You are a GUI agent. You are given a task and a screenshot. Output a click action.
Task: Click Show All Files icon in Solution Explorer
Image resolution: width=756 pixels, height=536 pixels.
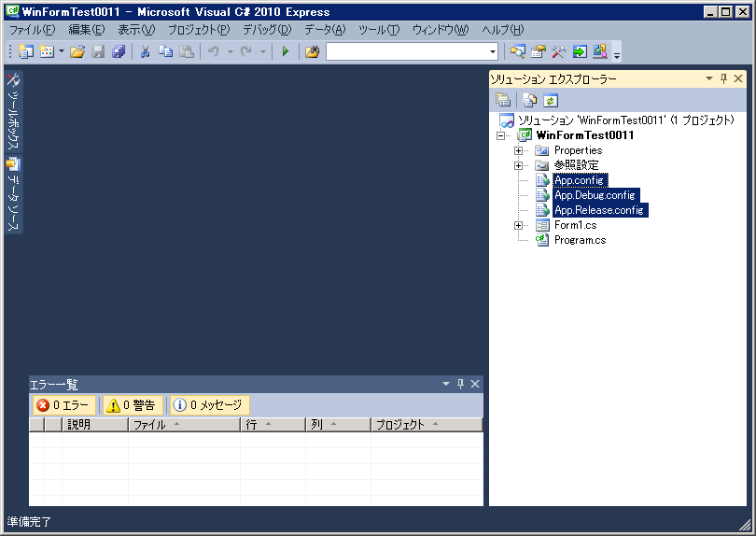coord(529,100)
